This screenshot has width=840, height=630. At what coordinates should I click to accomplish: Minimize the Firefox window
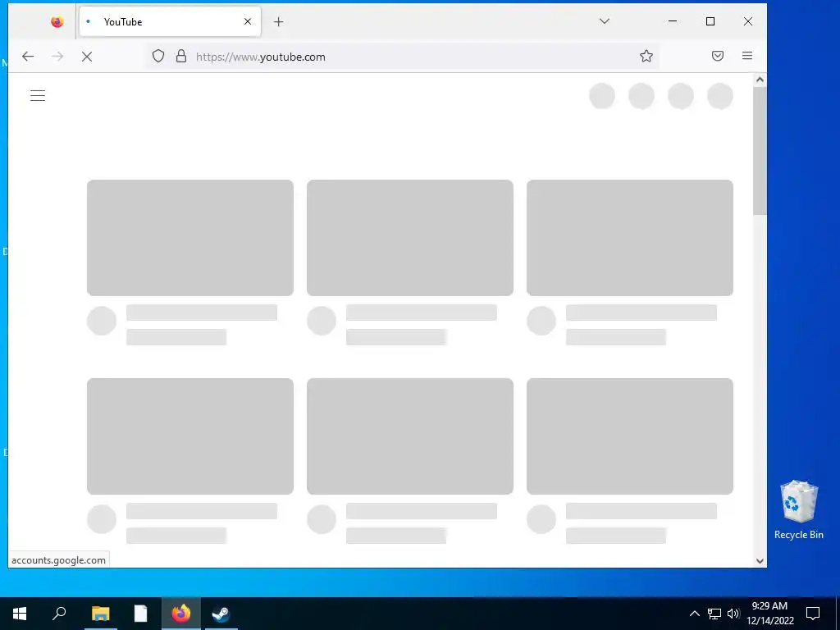pos(673,21)
